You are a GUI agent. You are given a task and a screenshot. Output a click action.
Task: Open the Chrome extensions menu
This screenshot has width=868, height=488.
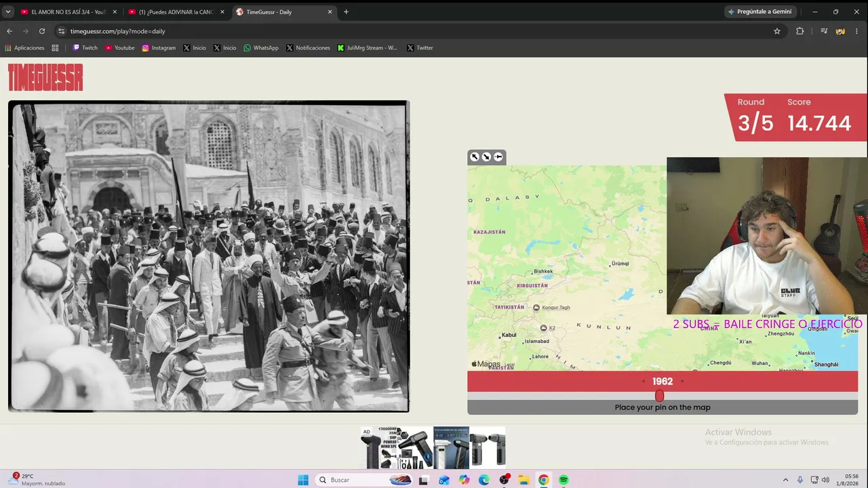[x=800, y=31]
